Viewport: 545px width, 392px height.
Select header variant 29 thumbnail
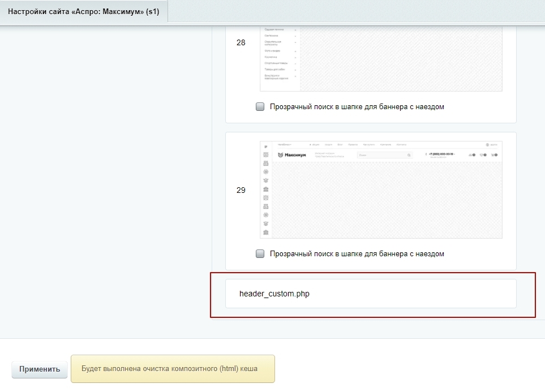pyautogui.click(x=380, y=190)
